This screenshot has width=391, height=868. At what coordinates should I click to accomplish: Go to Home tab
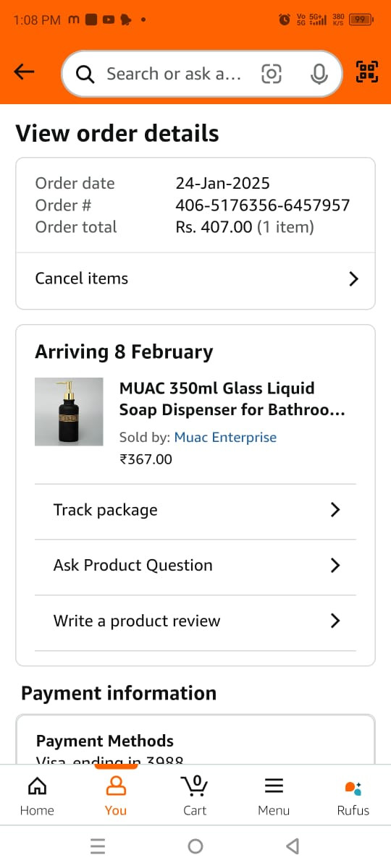point(37,796)
